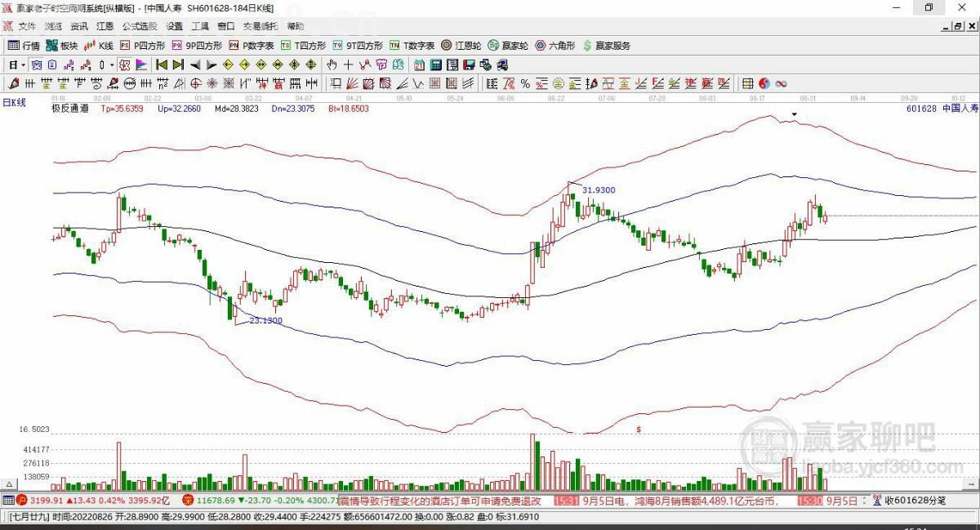Viewport: 980px width, 530px height.
Task: Switch to K线 chart view
Action: (x=99, y=46)
